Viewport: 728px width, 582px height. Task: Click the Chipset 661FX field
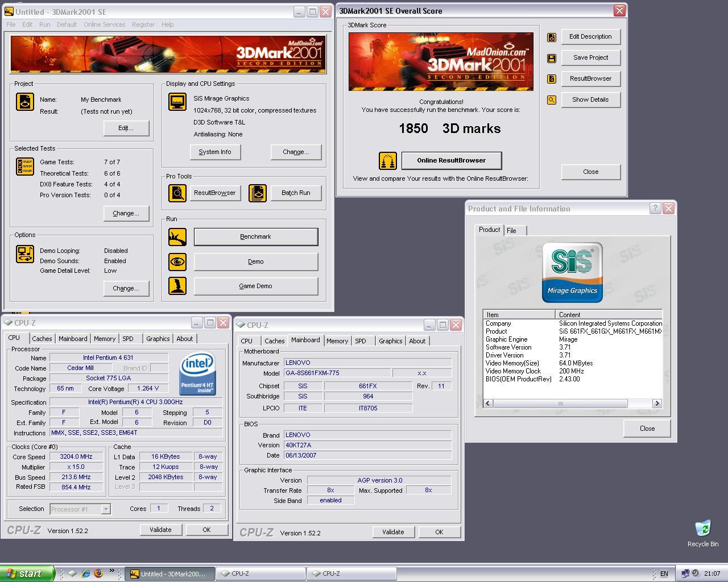pos(368,386)
